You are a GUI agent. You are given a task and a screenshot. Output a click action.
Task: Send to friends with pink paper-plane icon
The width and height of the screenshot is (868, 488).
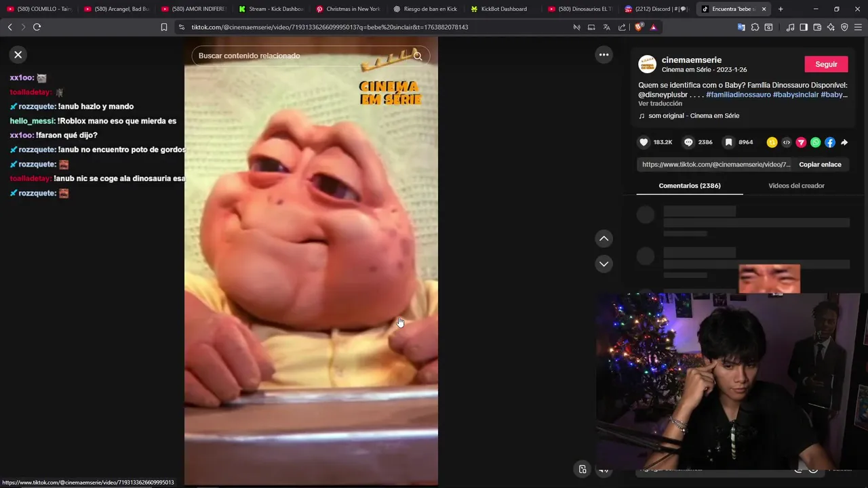pos(801,142)
